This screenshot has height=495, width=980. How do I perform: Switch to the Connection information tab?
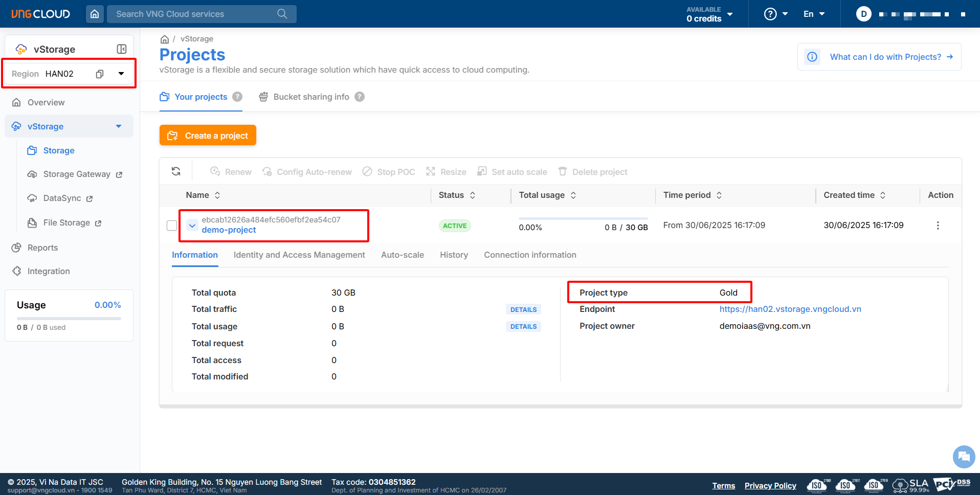(x=530, y=255)
